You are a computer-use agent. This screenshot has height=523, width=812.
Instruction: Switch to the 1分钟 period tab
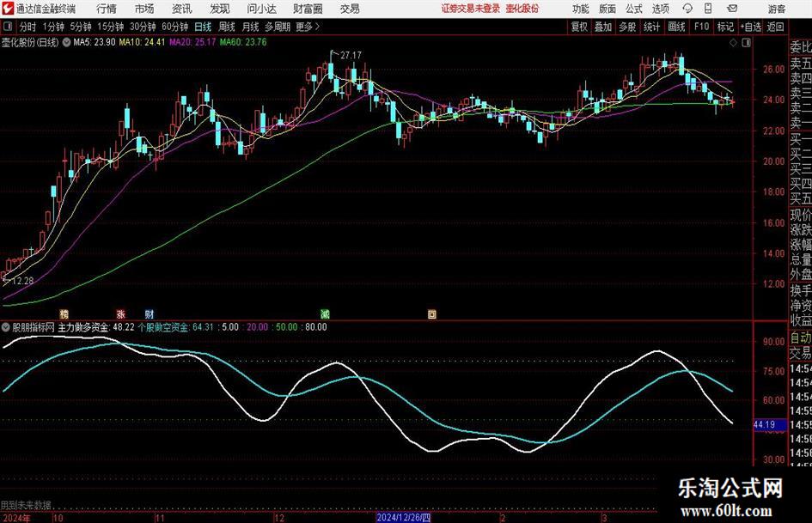(x=53, y=27)
